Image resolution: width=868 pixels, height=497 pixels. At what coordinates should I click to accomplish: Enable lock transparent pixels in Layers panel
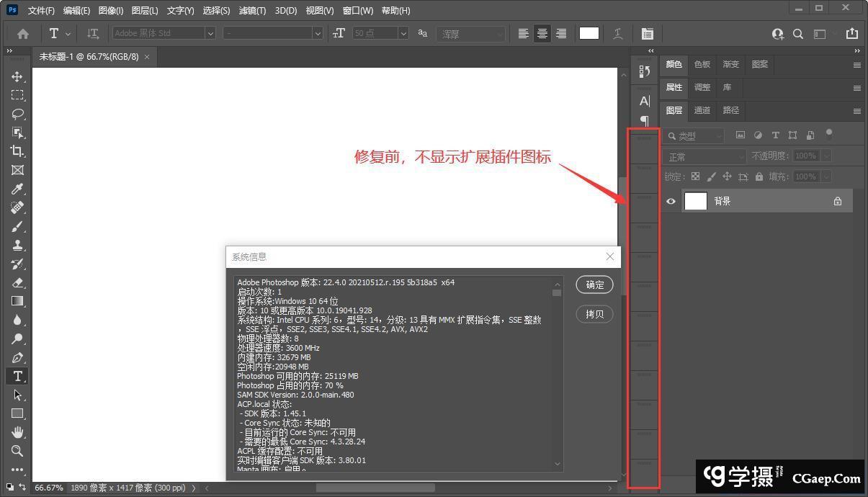(x=695, y=176)
